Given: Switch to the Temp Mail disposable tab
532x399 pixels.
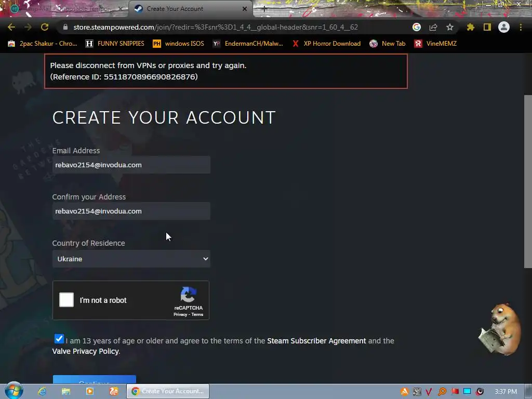Looking at the screenshot, I should point(64,9).
